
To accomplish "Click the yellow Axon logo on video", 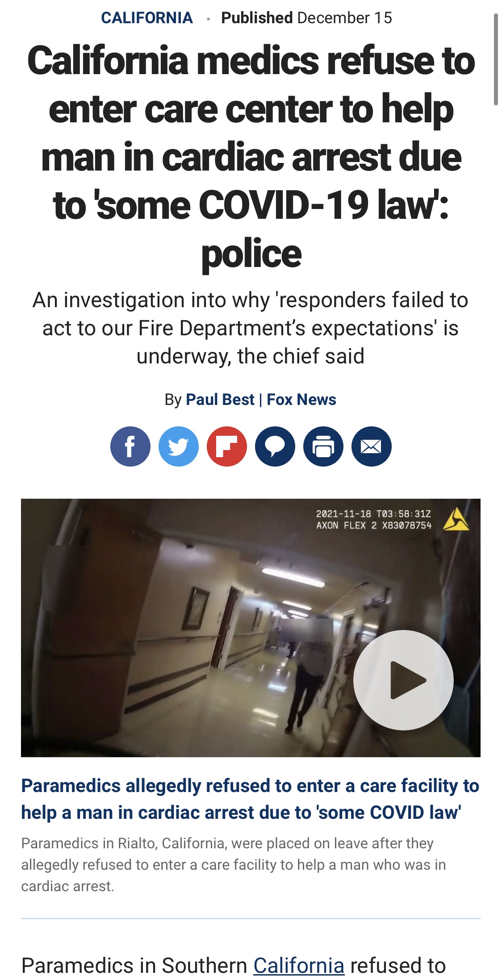I will pos(456,519).
